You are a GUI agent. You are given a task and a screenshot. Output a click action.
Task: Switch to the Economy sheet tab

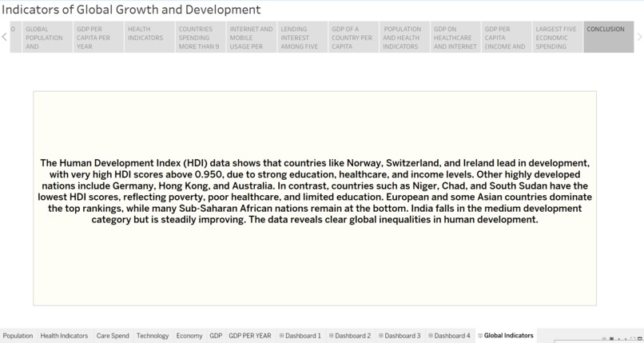(189, 336)
